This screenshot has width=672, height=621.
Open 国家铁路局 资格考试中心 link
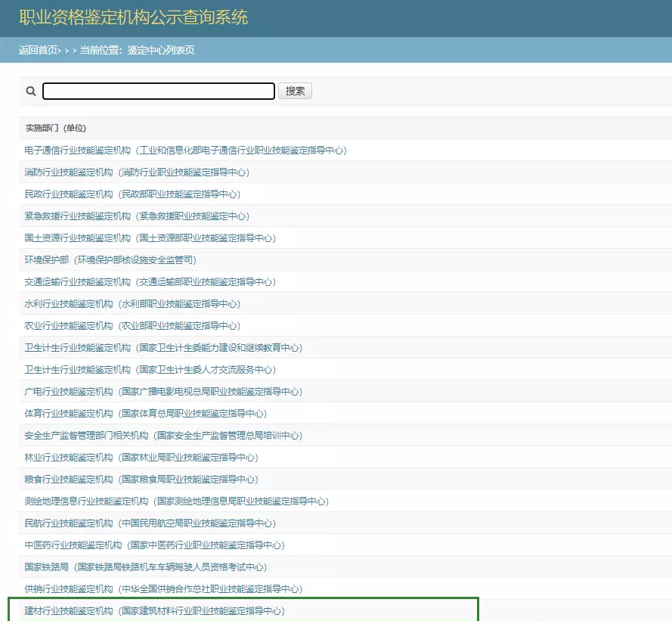pos(146,567)
